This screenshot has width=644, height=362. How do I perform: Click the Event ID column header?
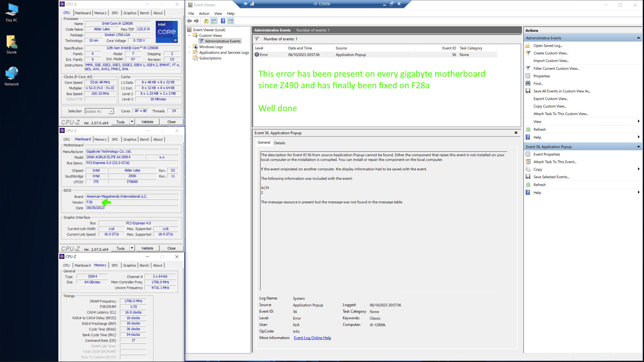[437, 48]
